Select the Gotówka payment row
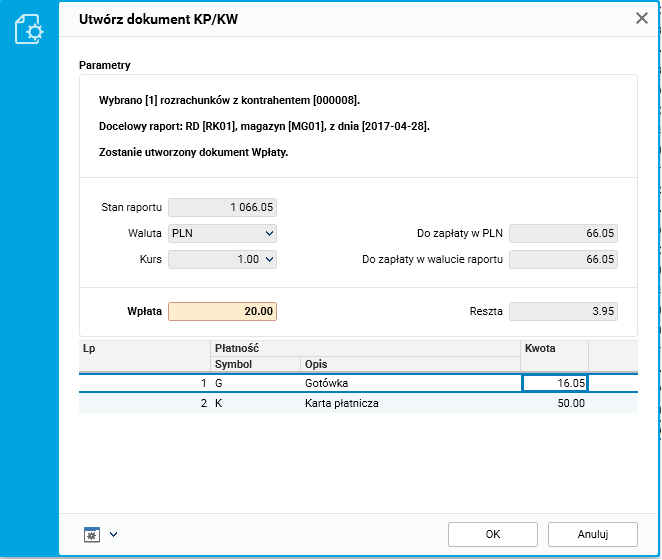This screenshot has height=560, width=662. click(x=358, y=383)
